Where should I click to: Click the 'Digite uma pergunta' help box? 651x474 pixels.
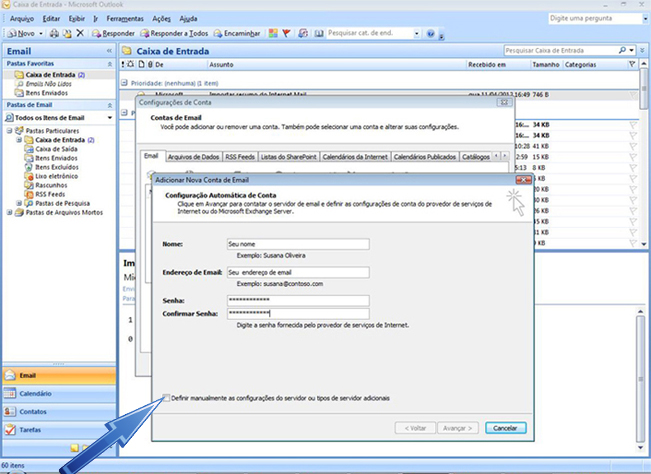click(595, 18)
